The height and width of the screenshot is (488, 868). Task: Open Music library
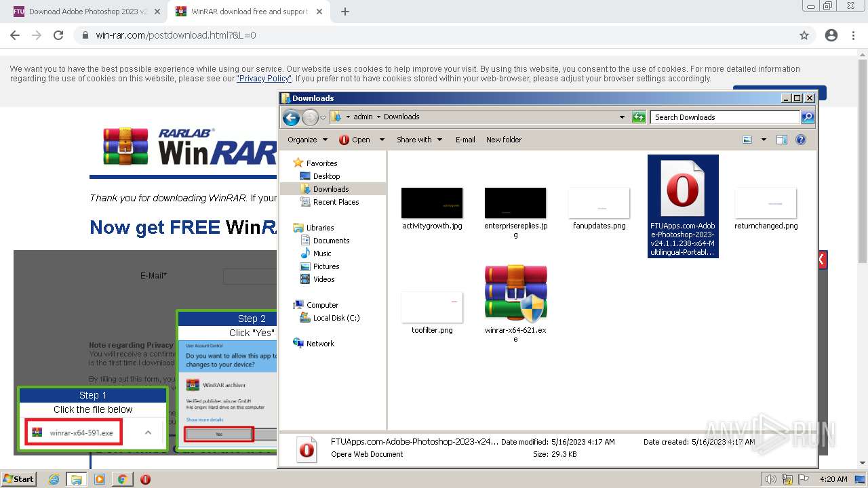click(322, 253)
